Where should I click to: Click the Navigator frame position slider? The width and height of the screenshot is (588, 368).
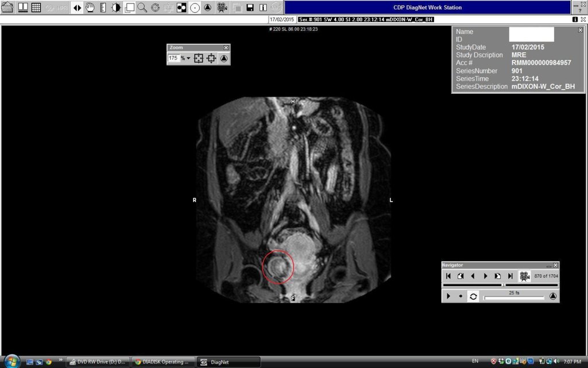click(x=503, y=285)
